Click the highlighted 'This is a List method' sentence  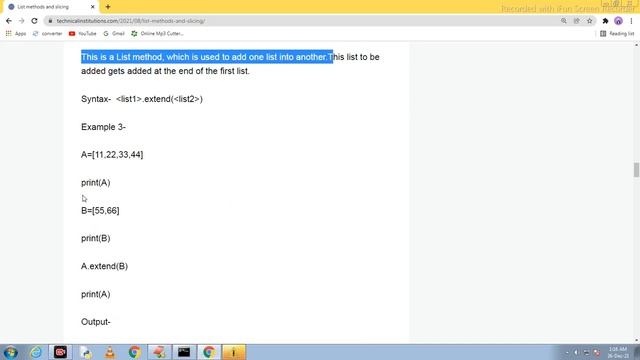tap(207, 57)
